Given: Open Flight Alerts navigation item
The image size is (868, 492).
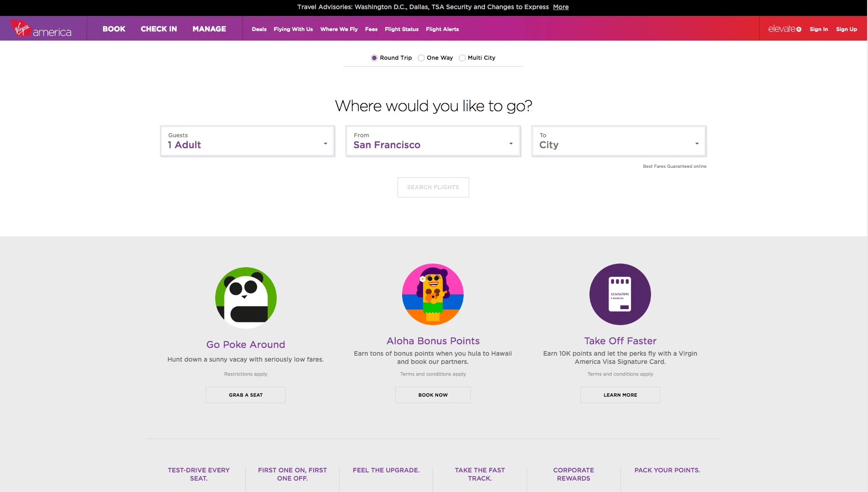Looking at the screenshot, I should pyautogui.click(x=442, y=29).
